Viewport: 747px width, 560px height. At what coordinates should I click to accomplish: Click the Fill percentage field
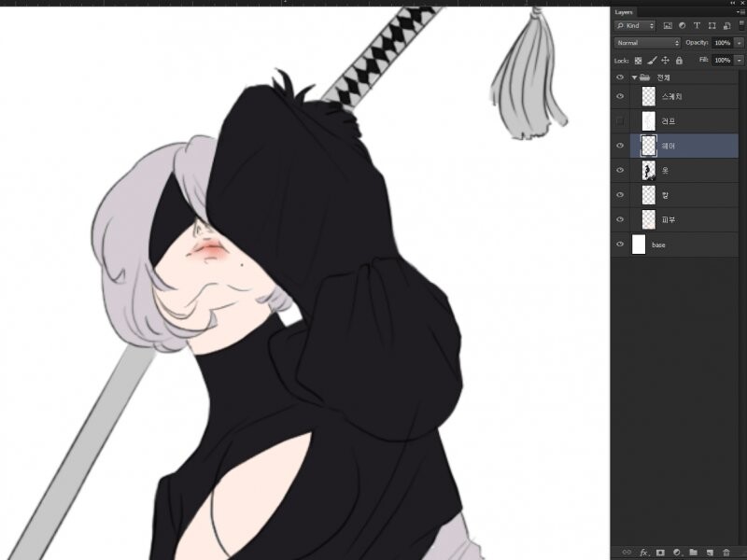coord(721,60)
